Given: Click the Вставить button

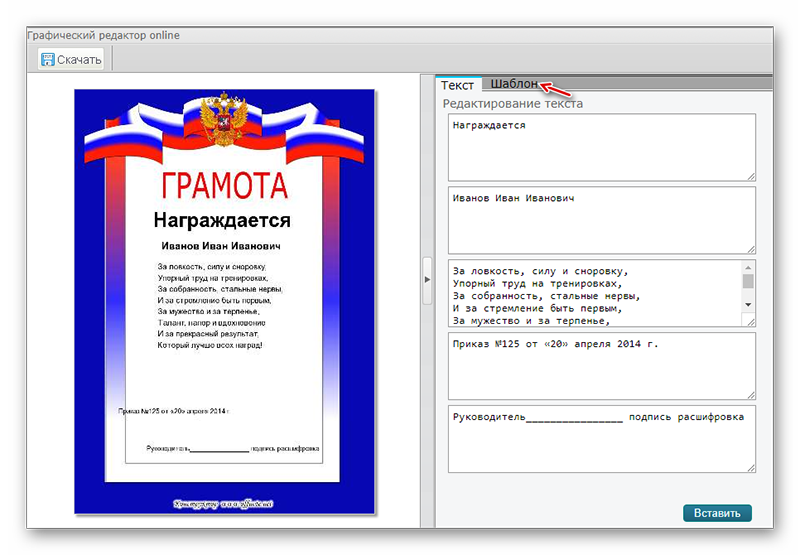Looking at the screenshot, I should [x=717, y=513].
